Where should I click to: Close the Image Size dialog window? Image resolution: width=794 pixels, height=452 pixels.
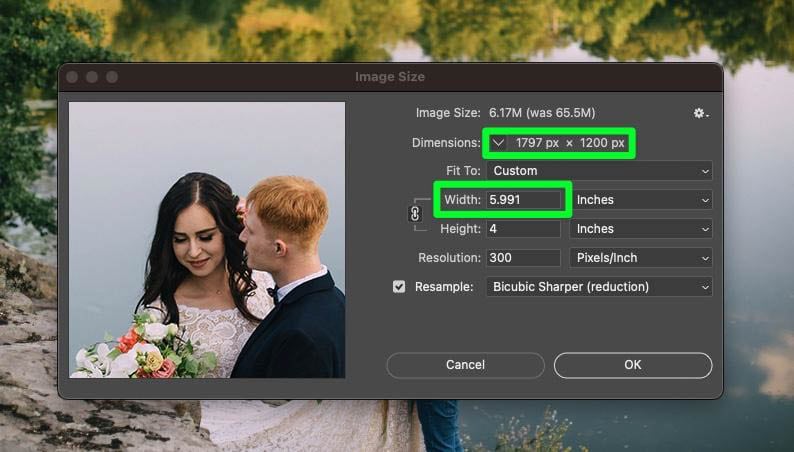tap(72, 77)
